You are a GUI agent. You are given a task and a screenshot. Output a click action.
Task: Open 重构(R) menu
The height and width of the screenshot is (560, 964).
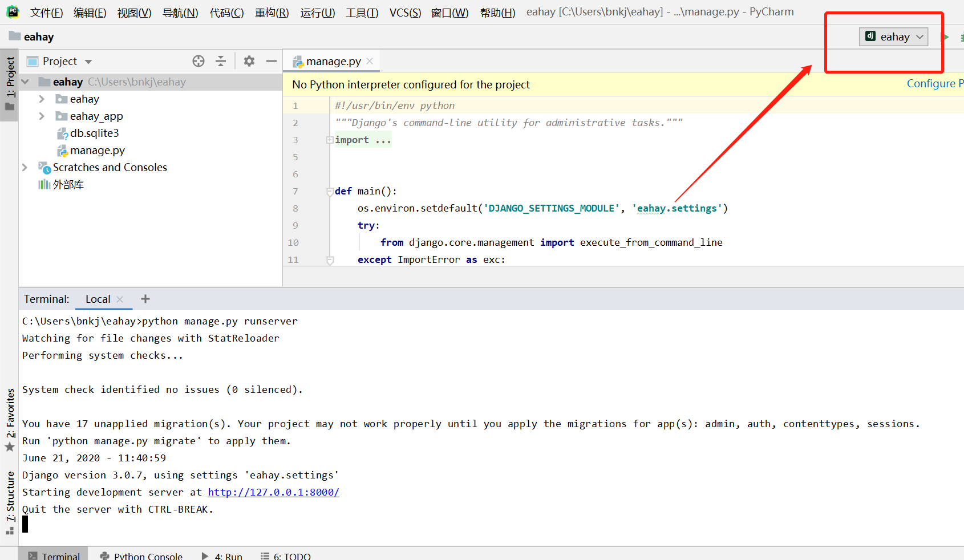[272, 13]
